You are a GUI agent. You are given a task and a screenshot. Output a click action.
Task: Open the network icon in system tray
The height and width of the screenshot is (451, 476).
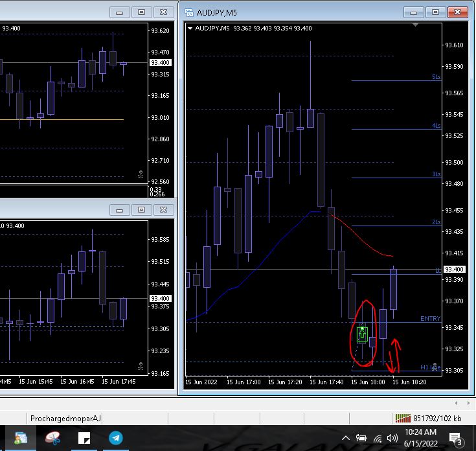click(378, 438)
